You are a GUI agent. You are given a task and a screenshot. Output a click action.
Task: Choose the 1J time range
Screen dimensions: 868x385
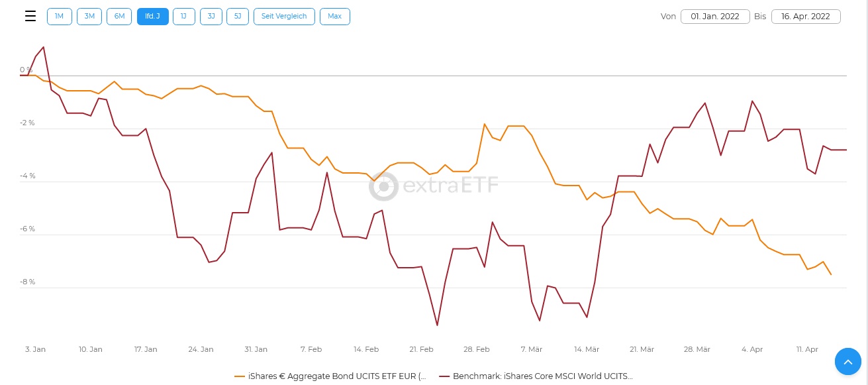click(x=184, y=17)
